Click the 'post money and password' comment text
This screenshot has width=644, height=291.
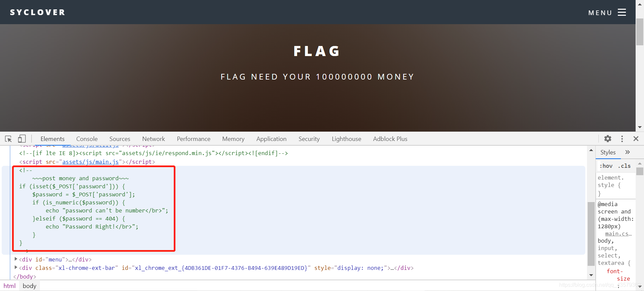[x=80, y=178]
